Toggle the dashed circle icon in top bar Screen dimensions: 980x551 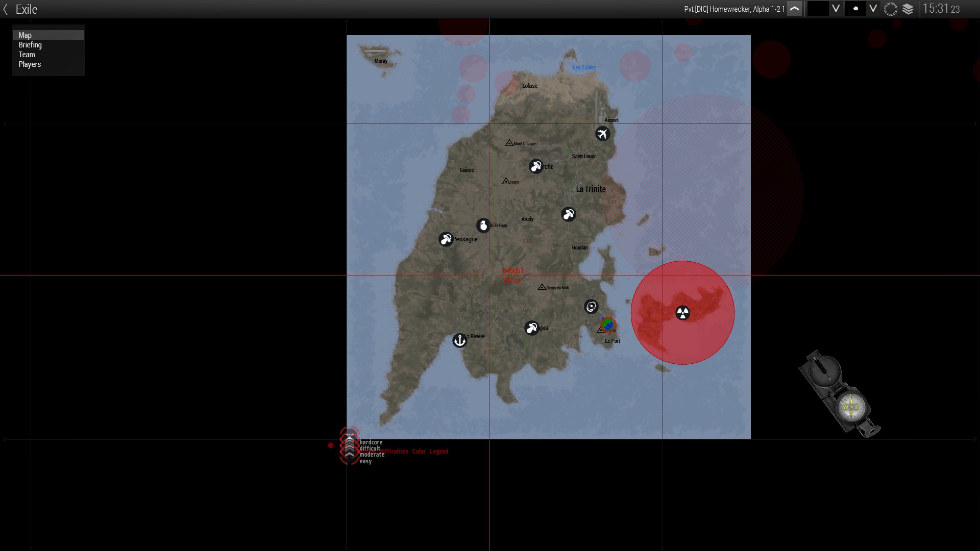(x=890, y=9)
